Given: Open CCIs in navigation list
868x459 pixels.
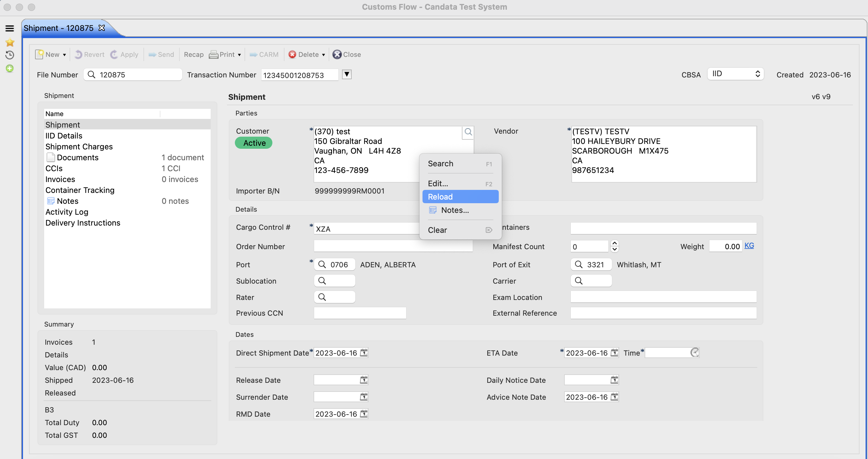Looking at the screenshot, I should (x=127, y=168).
